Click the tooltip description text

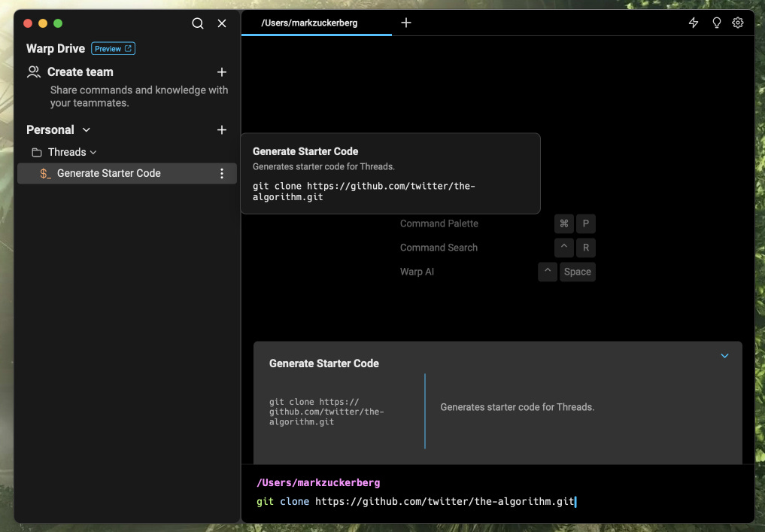click(323, 166)
